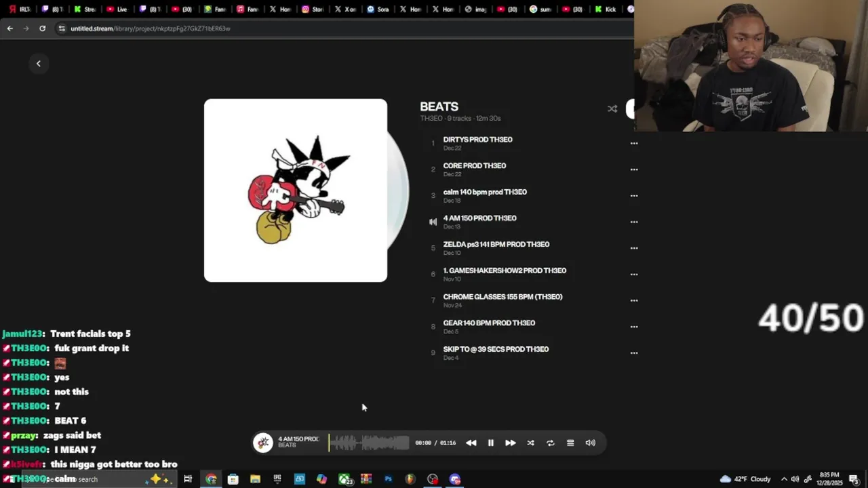Screen dimensions: 868x488
Task: Switch to the Instagram Stori browser tab
Action: click(x=313, y=9)
